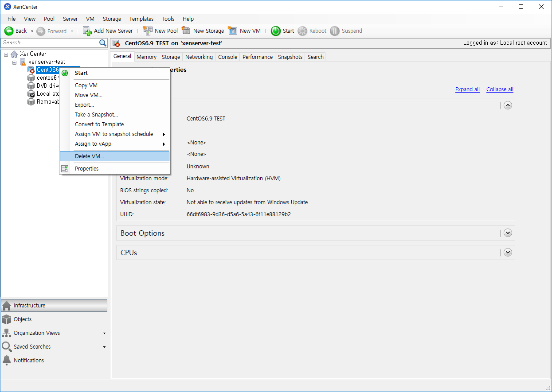The width and height of the screenshot is (552, 392).
Task: Switch to the Performance tab
Action: click(x=258, y=57)
